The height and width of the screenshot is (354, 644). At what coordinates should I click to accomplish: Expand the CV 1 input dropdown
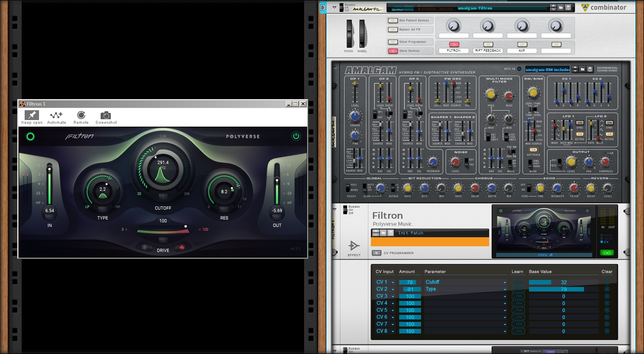click(x=393, y=282)
